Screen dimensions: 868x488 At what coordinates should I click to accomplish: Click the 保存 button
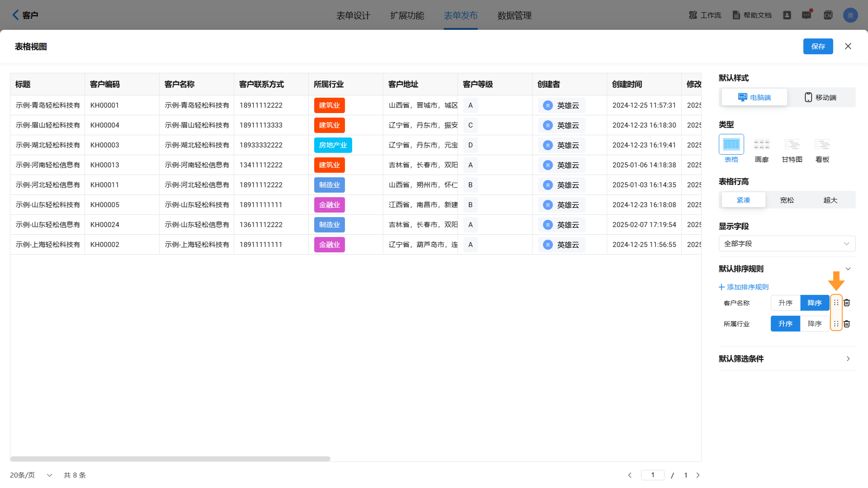pyautogui.click(x=818, y=47)
